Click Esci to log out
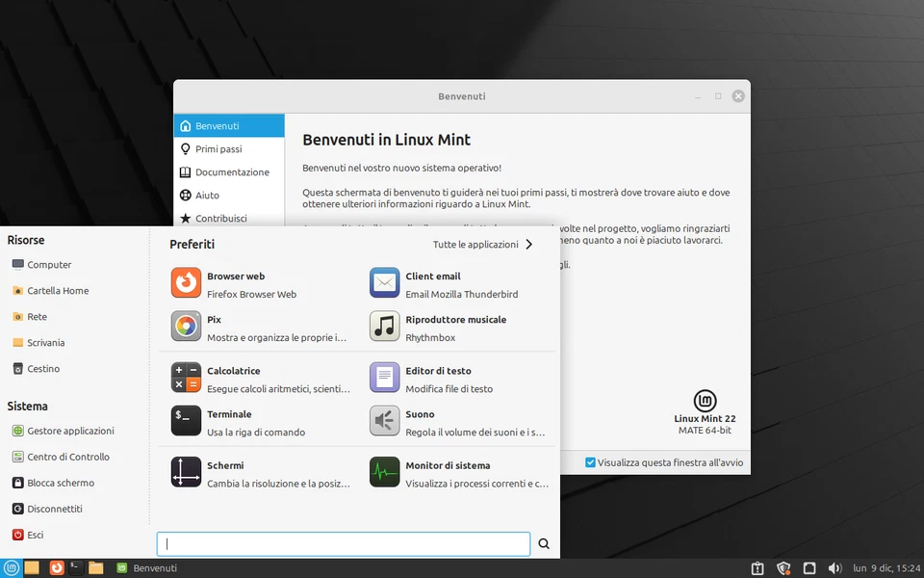This screenshot has height=578, width=924. click(35, 534)
